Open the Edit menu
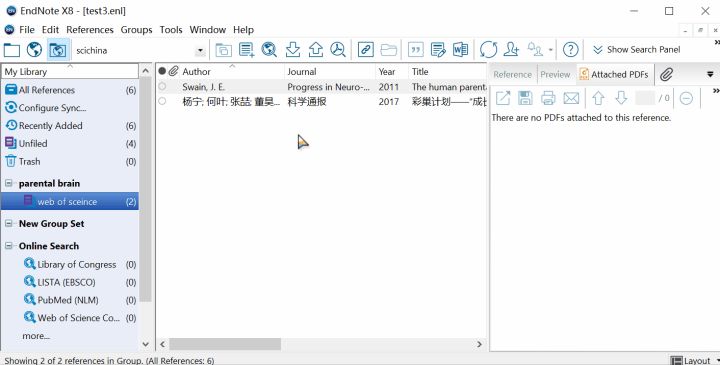This screenshot has width=720, height=365. point(50,30)
